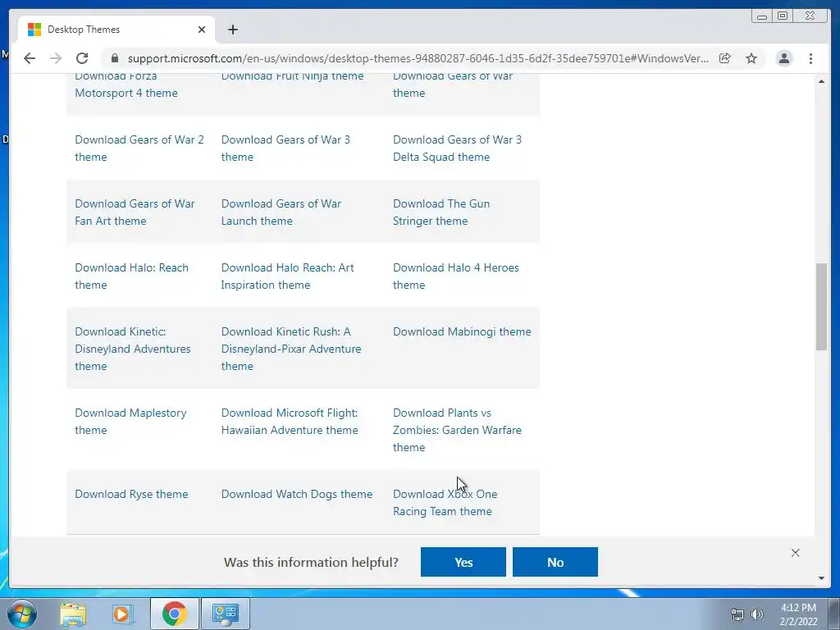Open Download Forza Motorsport 4 theme link
The image size is (840, 630).
[x=126, y=84]
